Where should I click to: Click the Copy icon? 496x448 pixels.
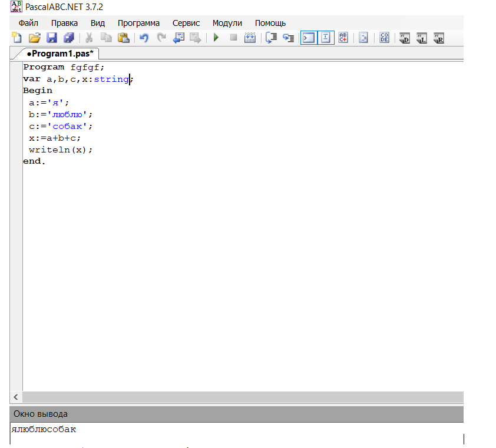tap(106, 38)
